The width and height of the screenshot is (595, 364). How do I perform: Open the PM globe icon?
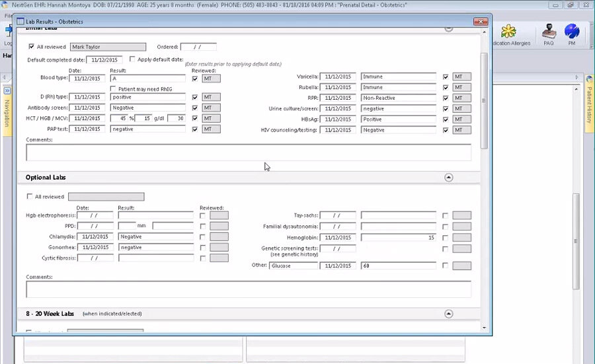571,34
